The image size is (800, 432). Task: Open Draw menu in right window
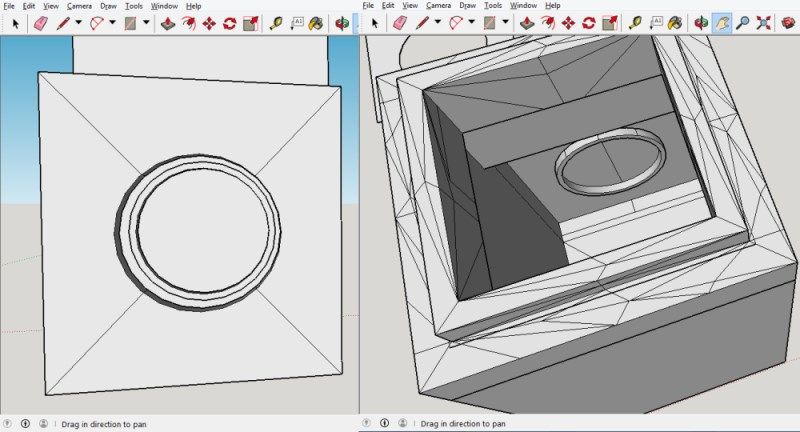pyautogui.click(x=467, y=6)
